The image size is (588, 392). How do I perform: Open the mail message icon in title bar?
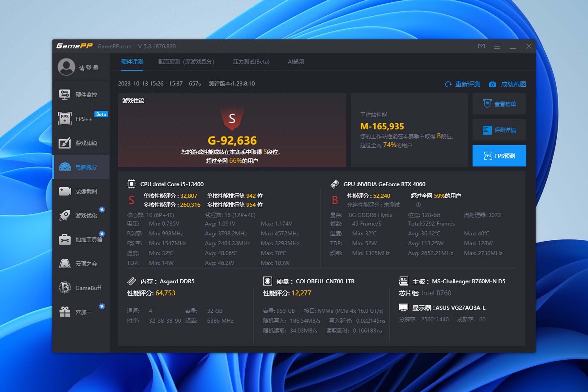(x=481, y=46)
